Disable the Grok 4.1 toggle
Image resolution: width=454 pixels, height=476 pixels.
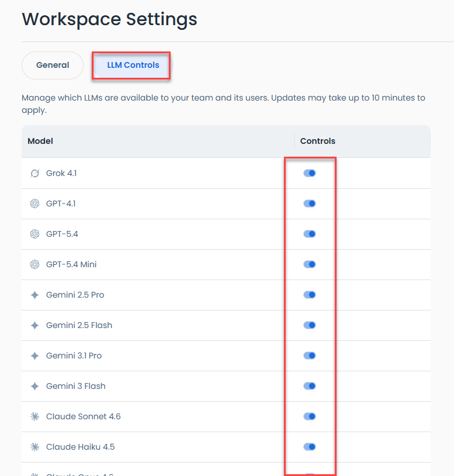pos(310,173)
